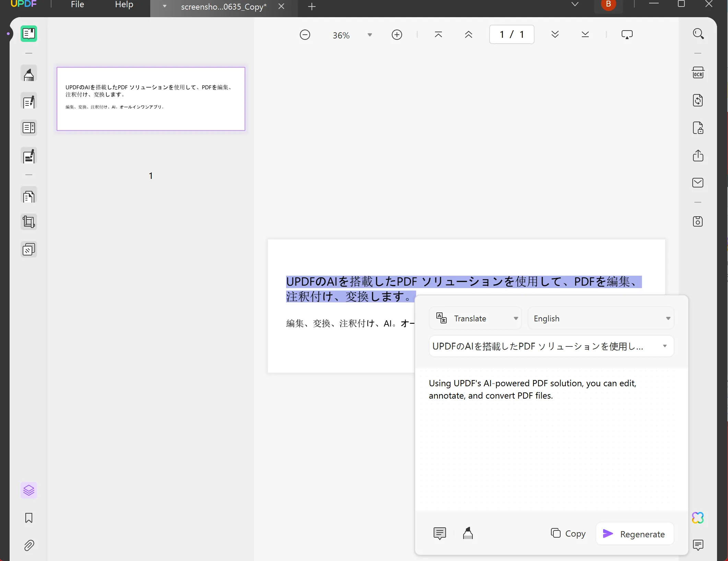Expand the translated text source dropdown

(665, 346)
